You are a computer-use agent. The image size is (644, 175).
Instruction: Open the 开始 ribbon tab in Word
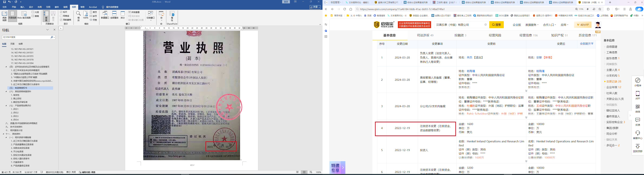coord(14,7)
